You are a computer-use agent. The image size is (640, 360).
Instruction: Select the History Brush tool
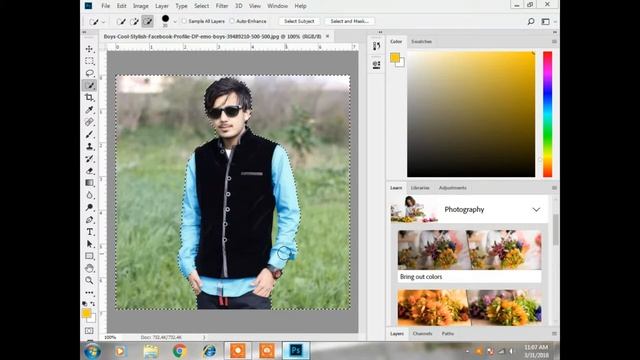point(89,159)
